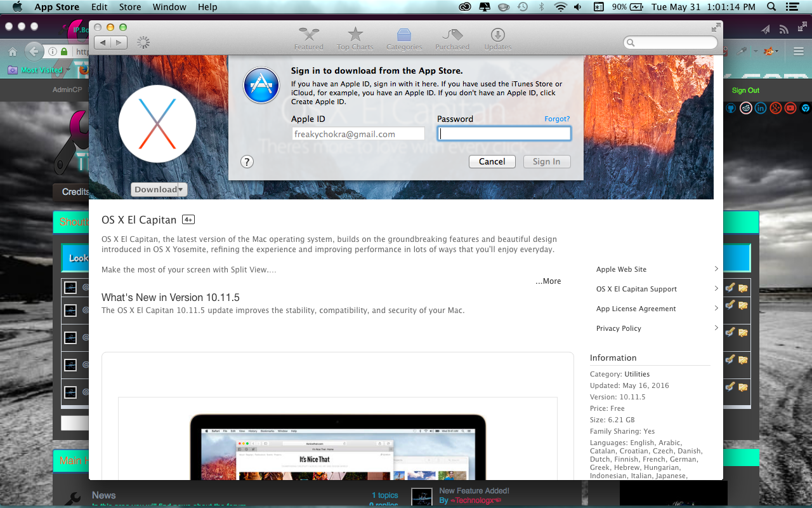Focus the App Store search field
Viewport: 812px width, 508px height.
click(671, 43)
